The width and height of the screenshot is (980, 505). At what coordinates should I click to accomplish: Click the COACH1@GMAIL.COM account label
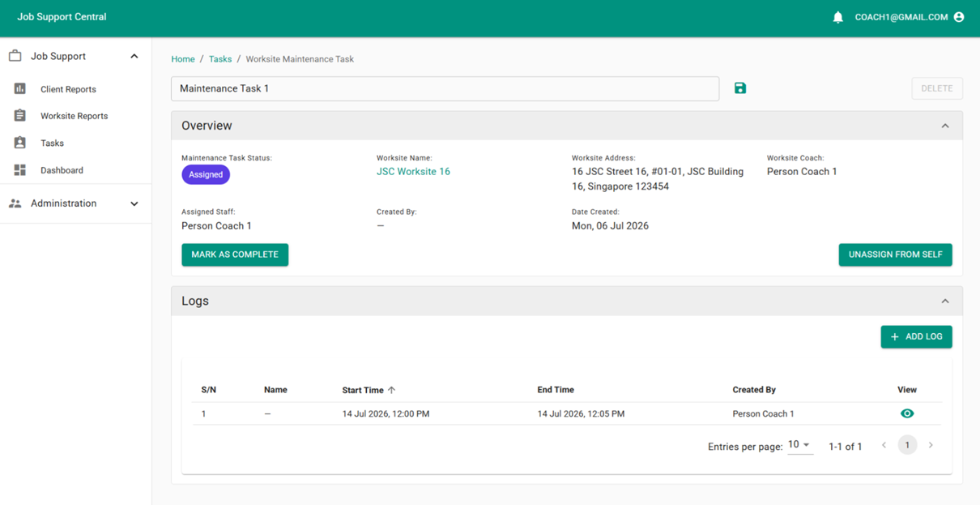click(901, 17)
